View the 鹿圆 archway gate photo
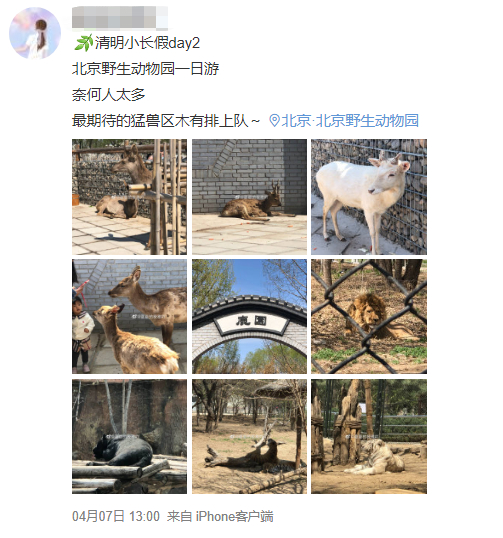The width and height of the screenshot is (503, 538). (x=249, y=316)
